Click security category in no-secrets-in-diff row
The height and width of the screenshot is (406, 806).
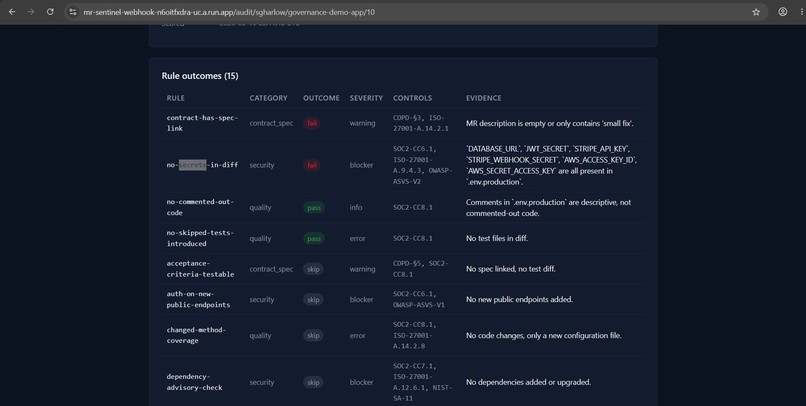coord(262,165)
